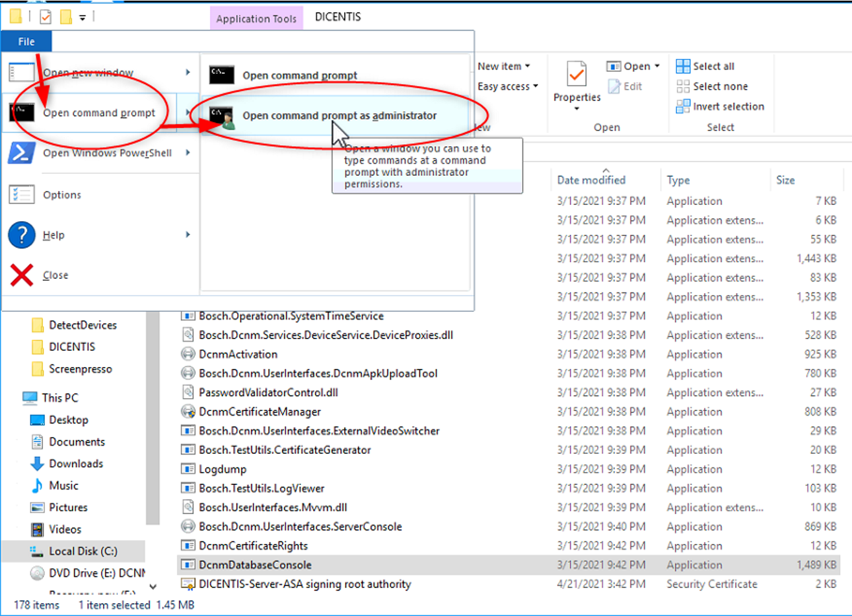Expand the Open Windows PowerShell submenu arrow
The width and height of the screenshot is (852, 616).
[188, 153]
